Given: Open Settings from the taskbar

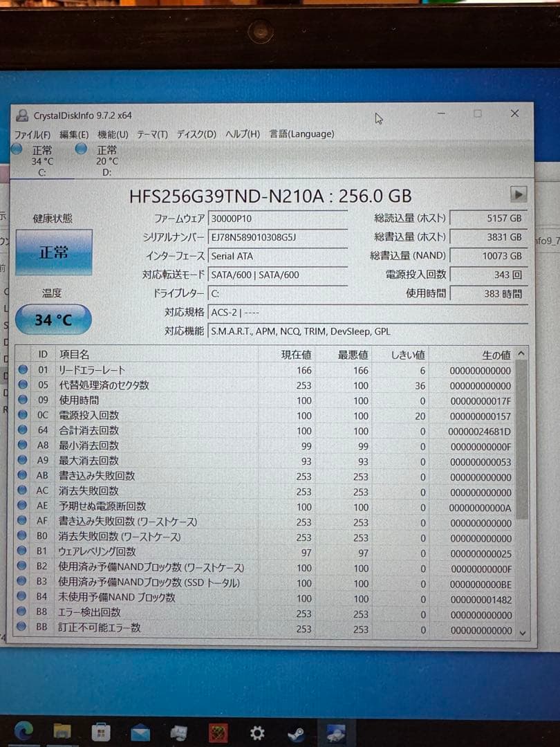Looking at the screenshot, I should pos(257,732).
